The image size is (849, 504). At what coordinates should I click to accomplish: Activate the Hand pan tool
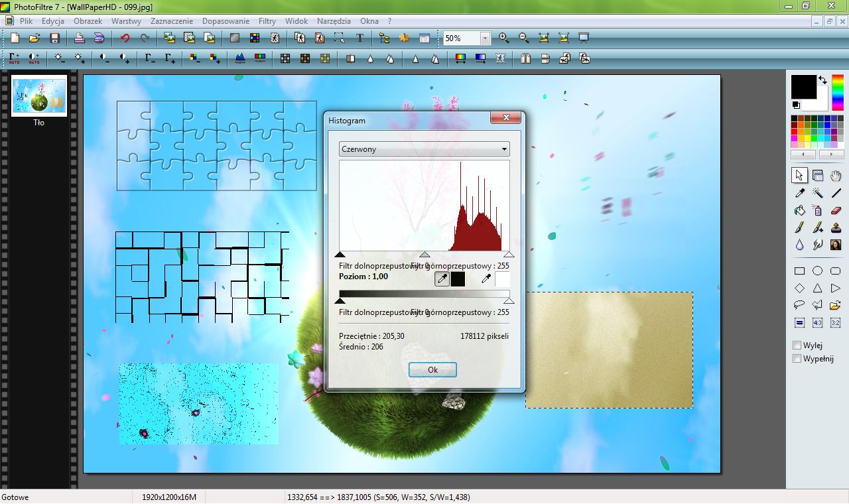point(836,176)
